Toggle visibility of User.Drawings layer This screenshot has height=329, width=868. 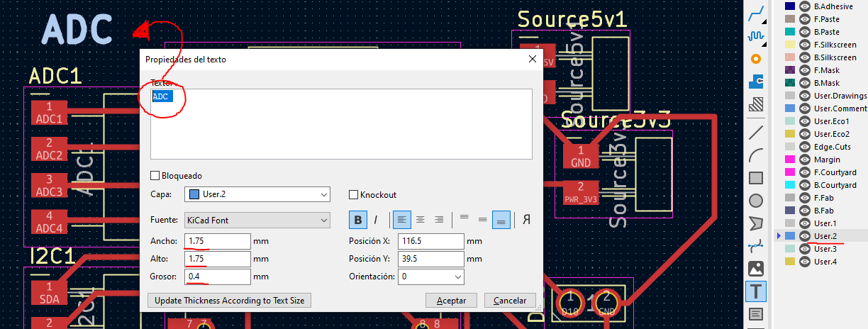tap(805, 96)
